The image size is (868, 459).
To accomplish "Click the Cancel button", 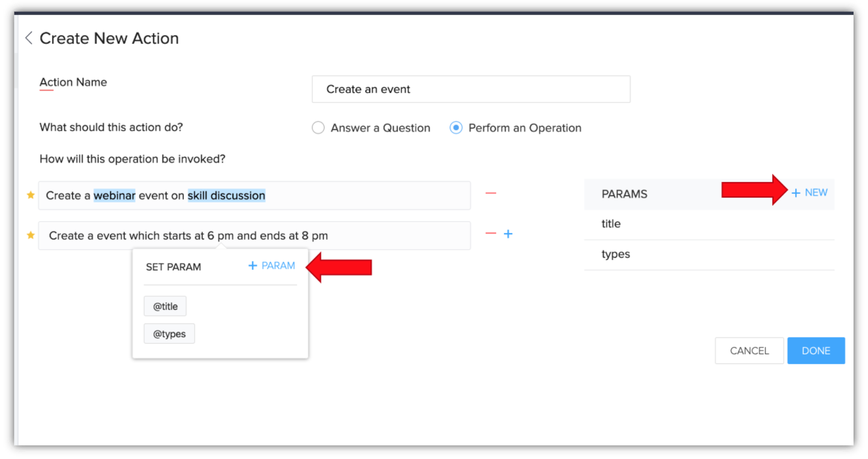I will [x=749, y=351].
